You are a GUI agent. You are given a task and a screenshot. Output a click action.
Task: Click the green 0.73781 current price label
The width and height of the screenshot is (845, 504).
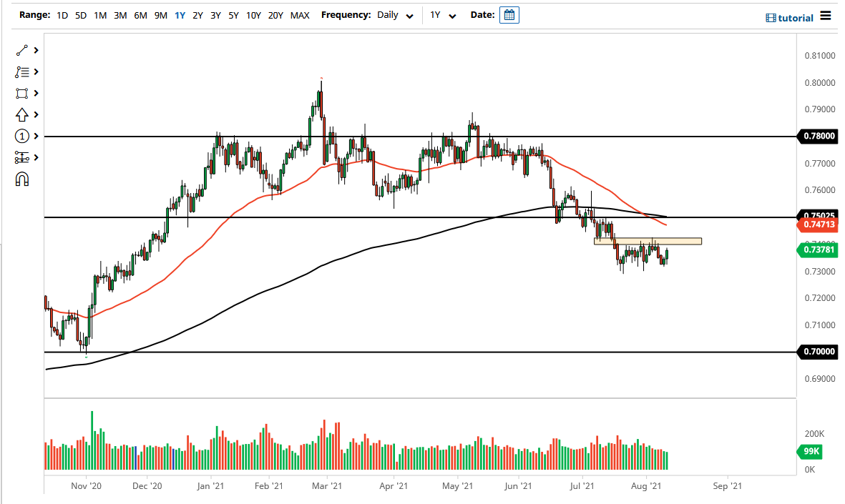(818, 249)
